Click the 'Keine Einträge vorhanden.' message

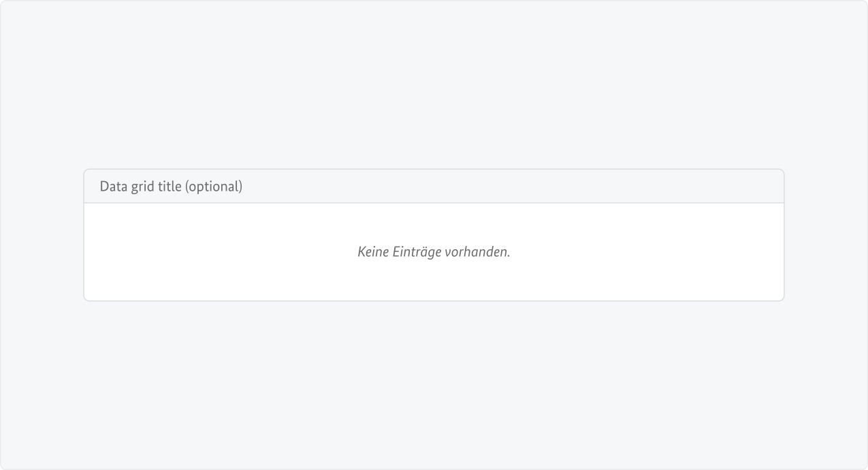[434, 251]
